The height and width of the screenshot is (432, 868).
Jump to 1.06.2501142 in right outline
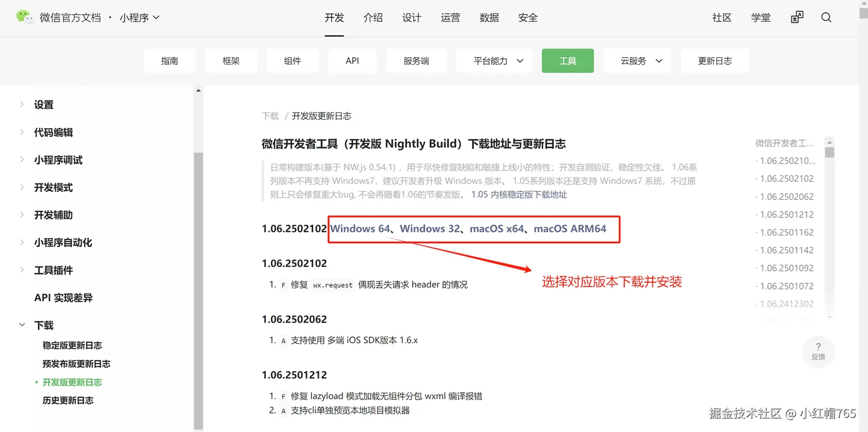click(x=786, y=250)
